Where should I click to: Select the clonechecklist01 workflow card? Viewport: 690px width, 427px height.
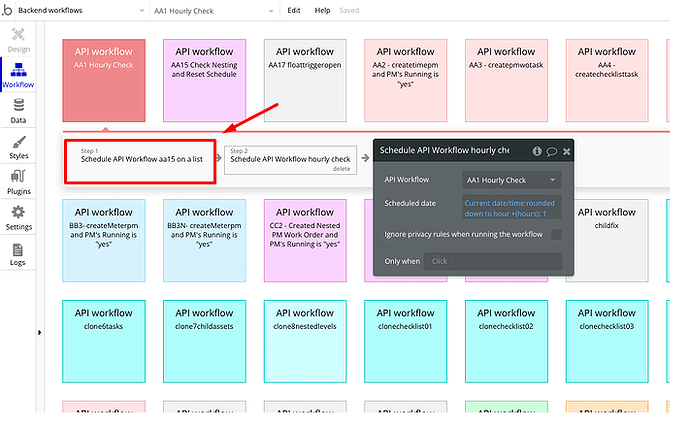click(x=406, y=342)
